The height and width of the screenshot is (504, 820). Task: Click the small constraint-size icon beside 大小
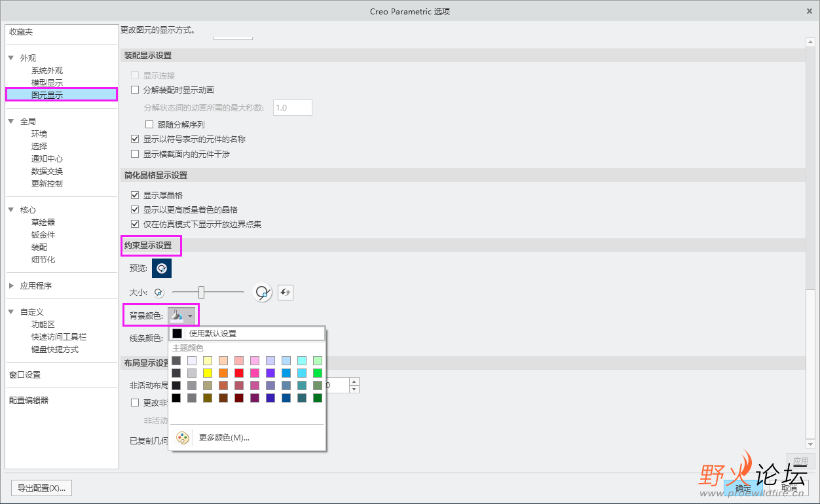[158, 293]
